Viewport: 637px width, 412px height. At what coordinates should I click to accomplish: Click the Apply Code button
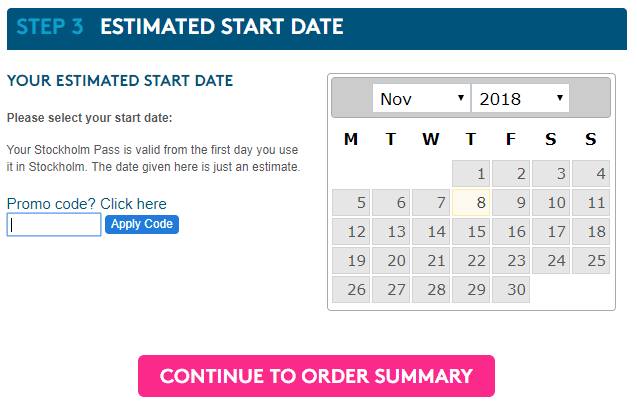[142, 224]
